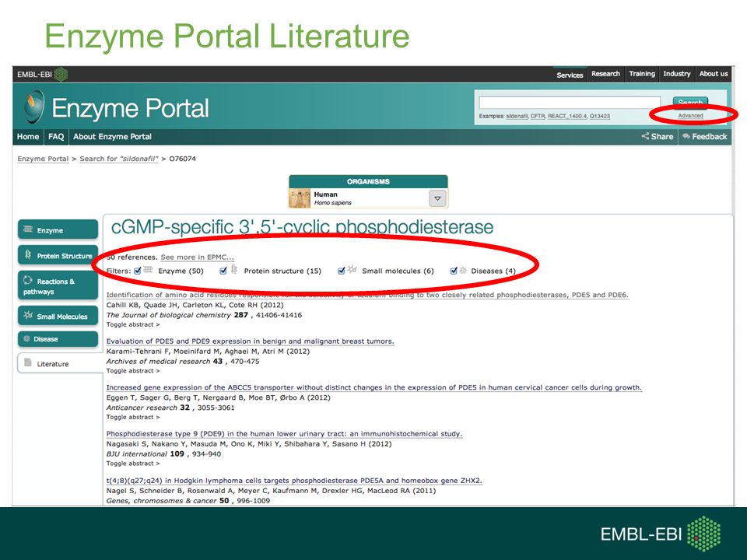Click the molecule icon beside Small molecules (6)
The image size is (747, 560).
point(352,270)
